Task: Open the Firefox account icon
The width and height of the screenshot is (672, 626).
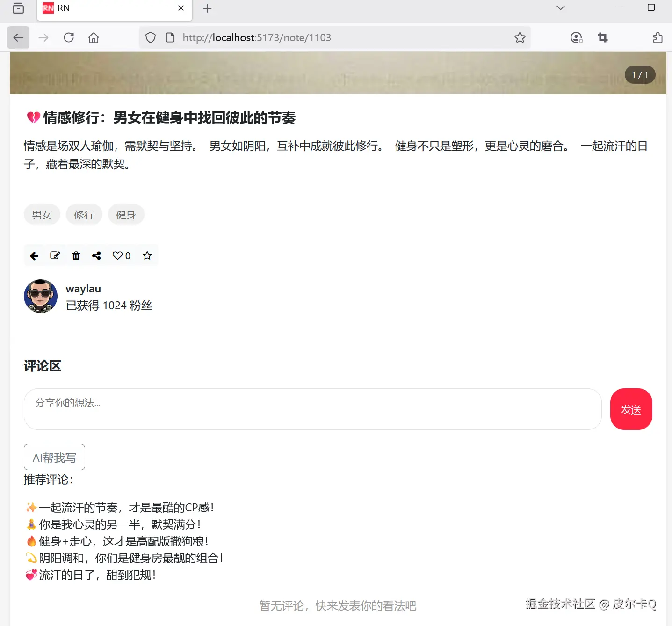Action: click(x=577, y=37)
